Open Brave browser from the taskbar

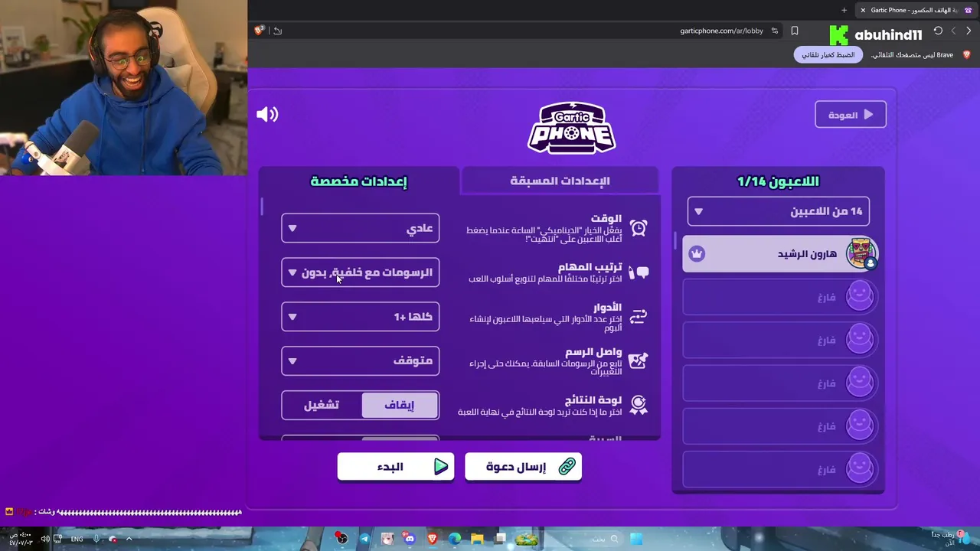433,539
